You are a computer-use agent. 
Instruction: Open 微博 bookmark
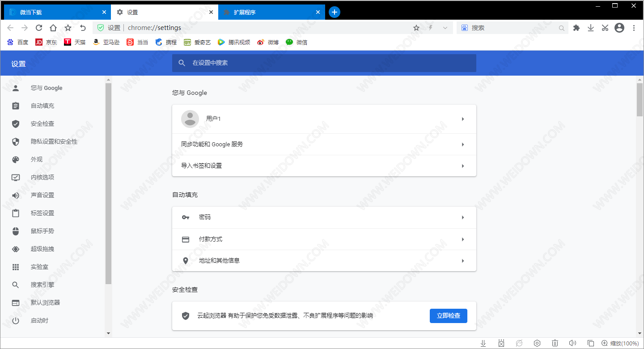click(x=268, y=42)
